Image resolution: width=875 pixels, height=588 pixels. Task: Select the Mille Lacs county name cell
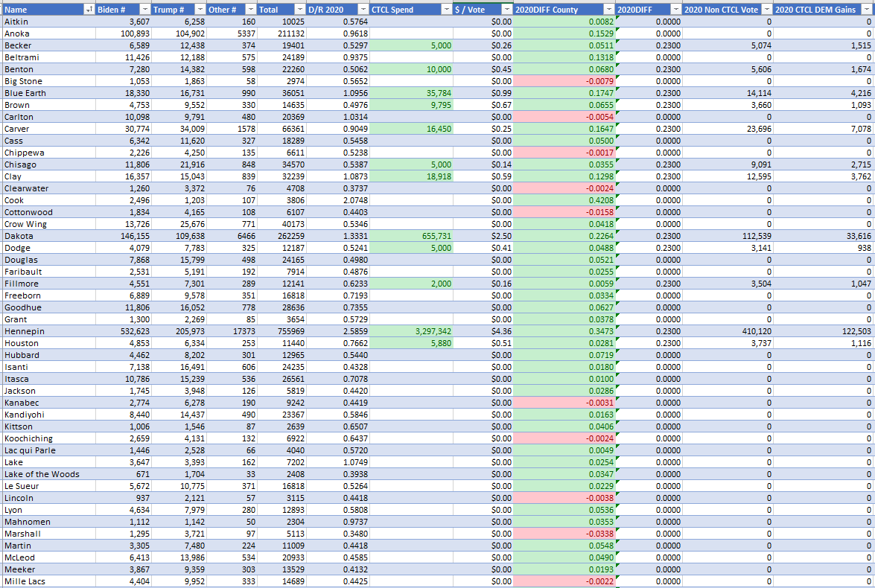[x=48, y=581]
